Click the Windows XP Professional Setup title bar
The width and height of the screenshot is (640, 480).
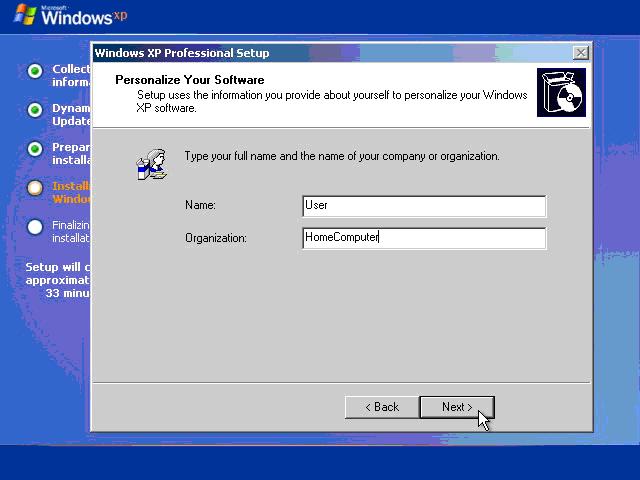[x=300, y=53]
